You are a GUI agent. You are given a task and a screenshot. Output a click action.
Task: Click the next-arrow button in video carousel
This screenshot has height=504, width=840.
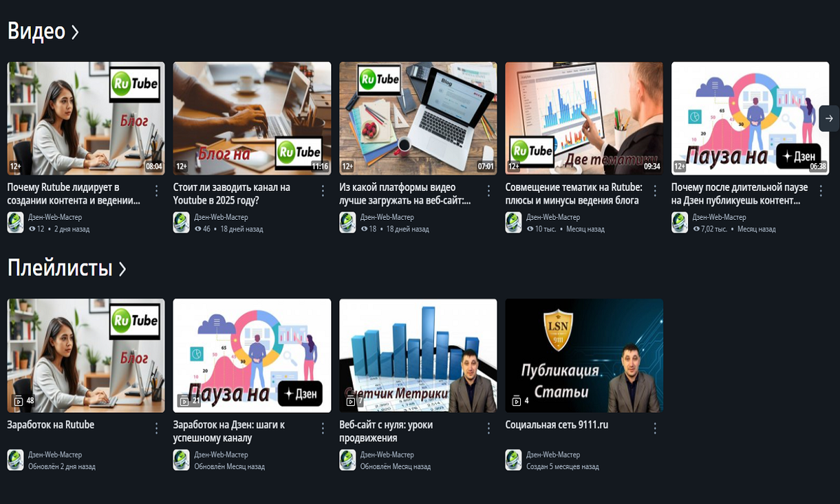tap(829, 118)
